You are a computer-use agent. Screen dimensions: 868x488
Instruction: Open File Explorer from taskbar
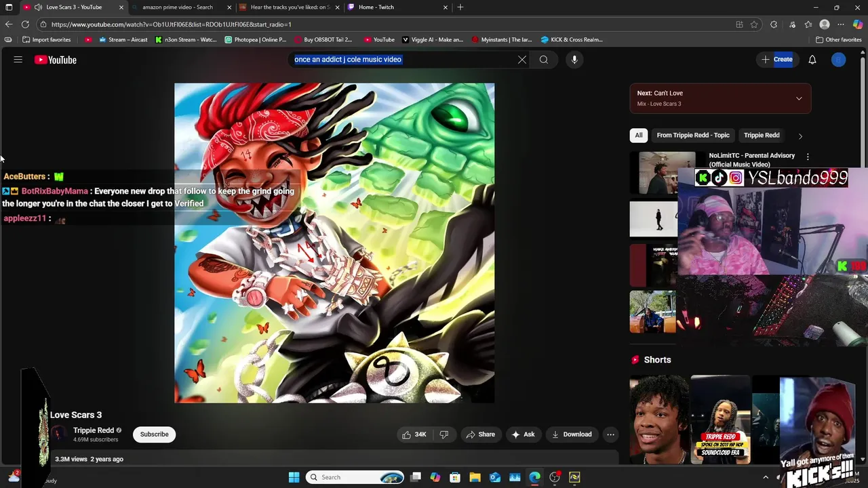(x=475, y=477)
